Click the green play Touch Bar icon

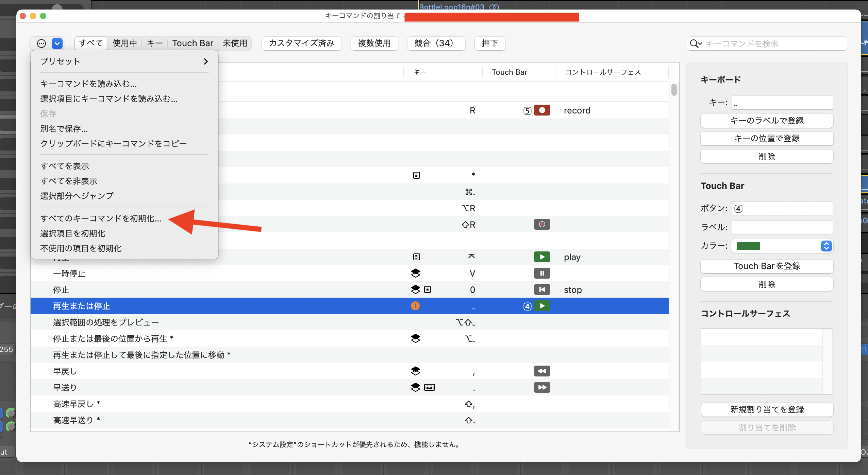[x=542, y=257]
